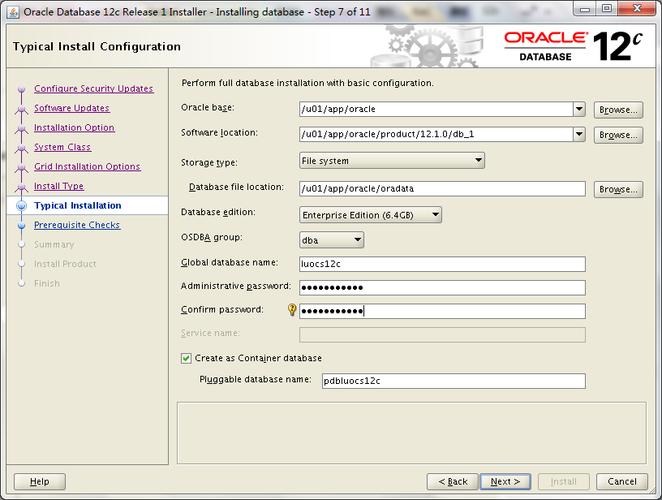Expand the Software location dropdown
The height and width of the screenshot is (500, 662).
point(579,134)
